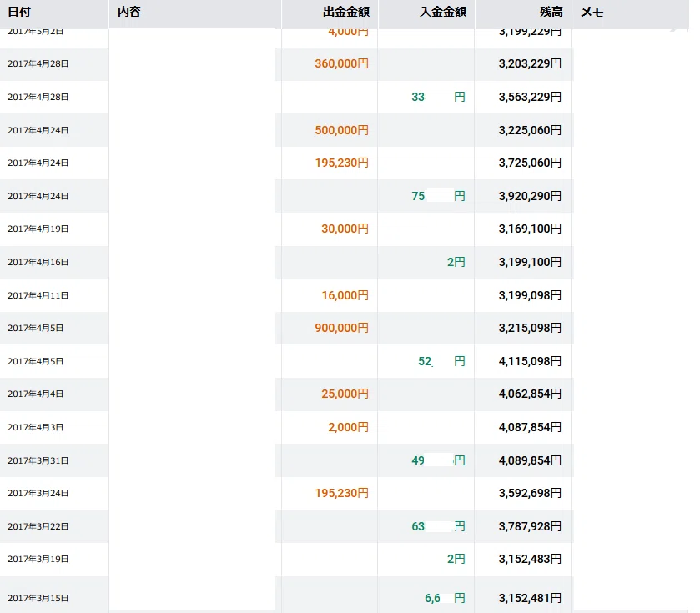The image size is (700, 613).
Task: Select the balance 3,592,698円
Action: click(x=530, y=493)
